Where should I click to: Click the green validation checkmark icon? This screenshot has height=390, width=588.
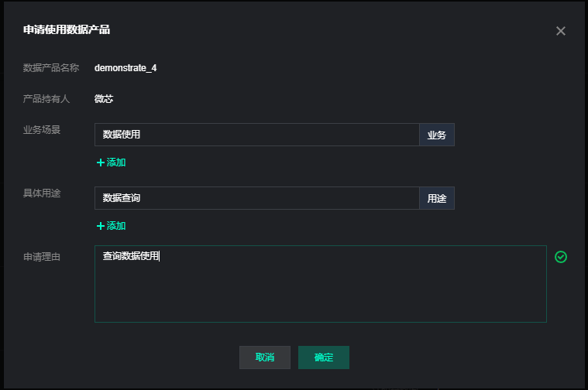tap(561, 257)
